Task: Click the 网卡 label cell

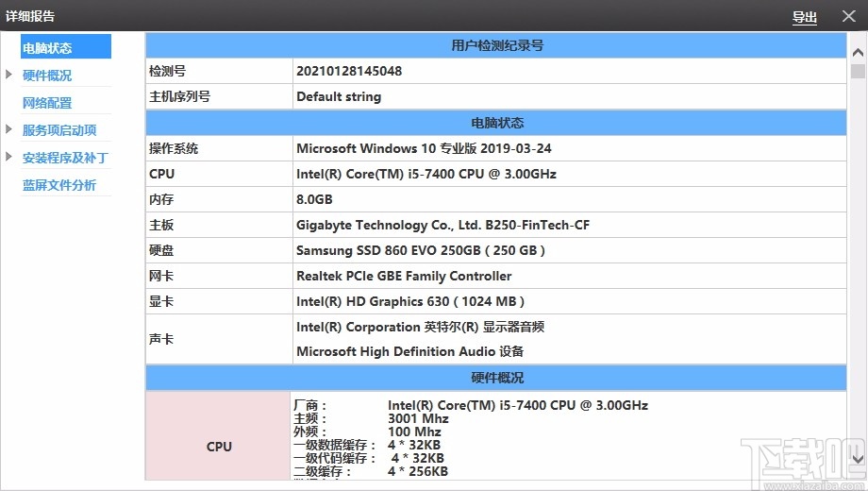Action: click(219, 276)
